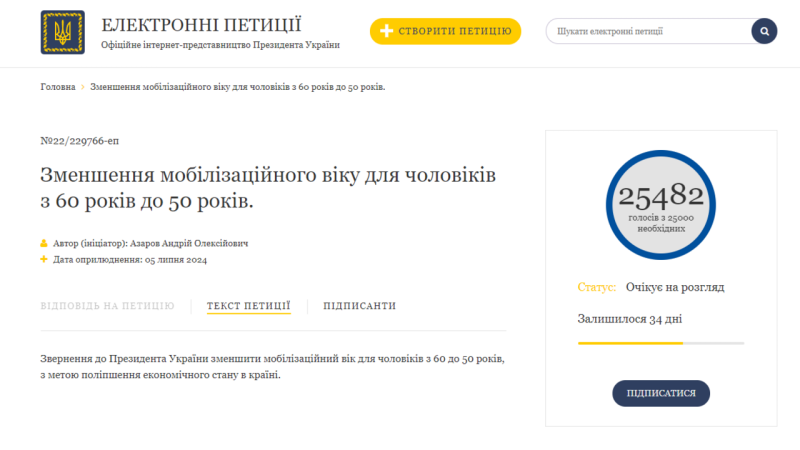Click the author name Азаров Андрій Олексійович

pos(189,243)
